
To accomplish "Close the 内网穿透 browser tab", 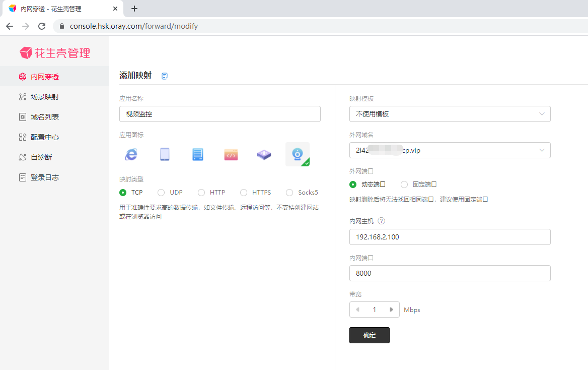I will (x=115, y=9).
